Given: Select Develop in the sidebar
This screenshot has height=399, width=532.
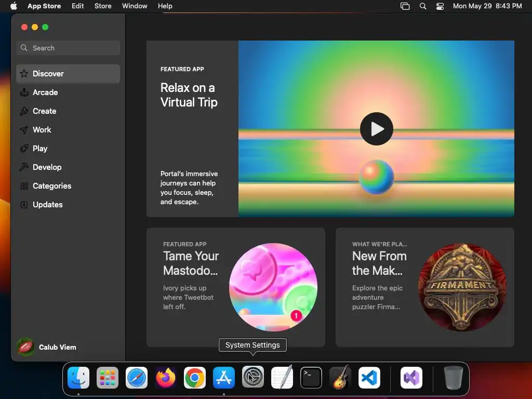Looking at the screenshot, I should (68, 167).
